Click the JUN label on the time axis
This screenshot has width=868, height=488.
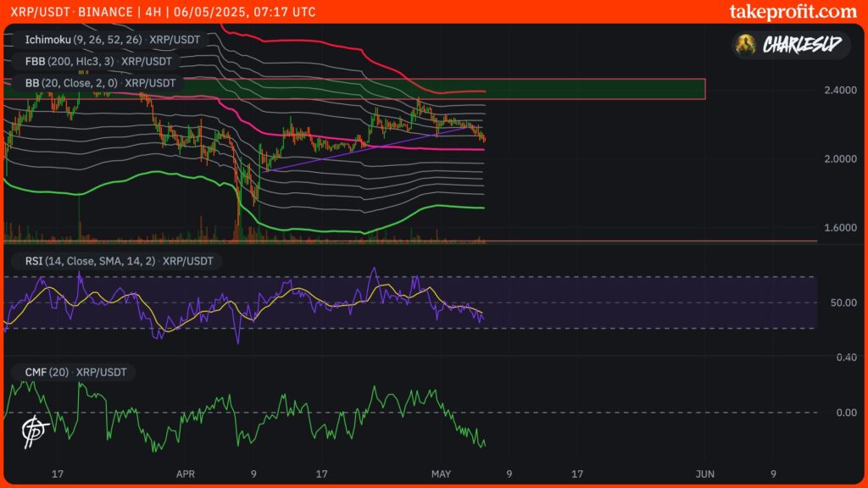click(x=704, y=474)
